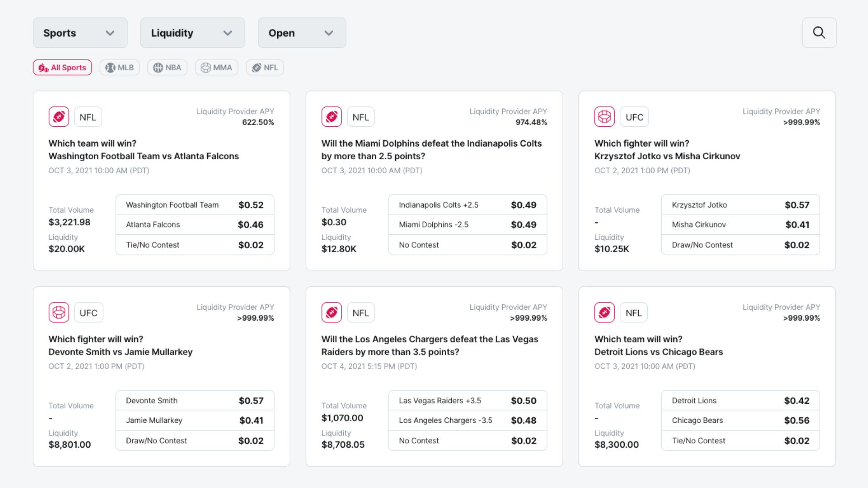This screenshot has width=868, height=488.
Task: Select Indianapolis Colts +2.5 outcome
Action: click(468, 205)
